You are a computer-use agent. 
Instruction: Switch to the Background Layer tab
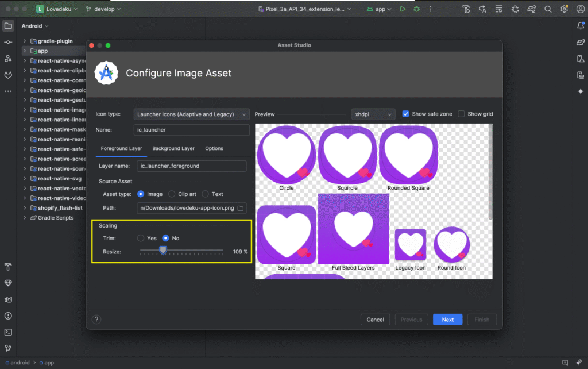(x=173, y=148)
